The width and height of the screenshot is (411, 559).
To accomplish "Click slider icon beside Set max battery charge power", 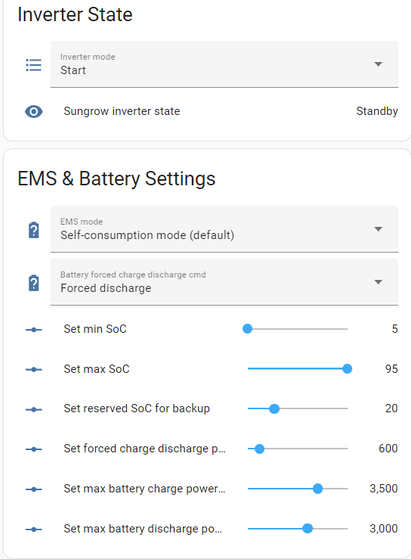I will tap(34, 489).
